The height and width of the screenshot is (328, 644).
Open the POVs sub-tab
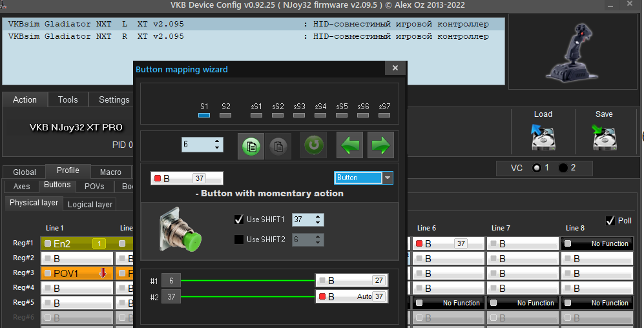(94, 187)
